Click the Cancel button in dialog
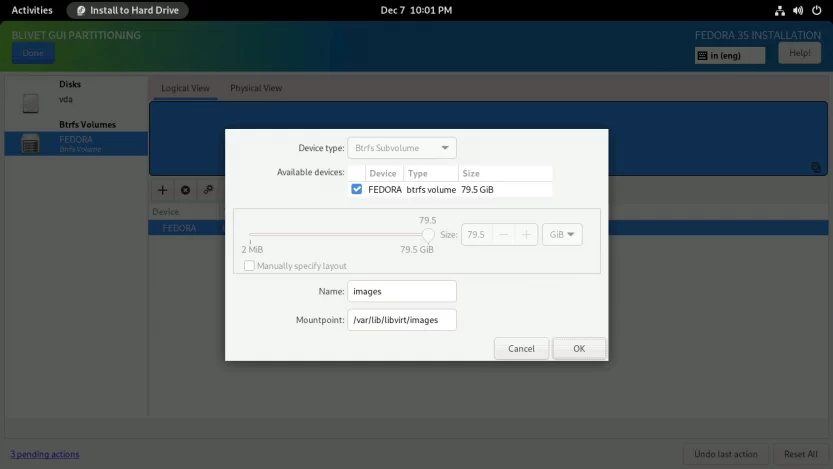The image size is (833, 469). coord(521,348)
